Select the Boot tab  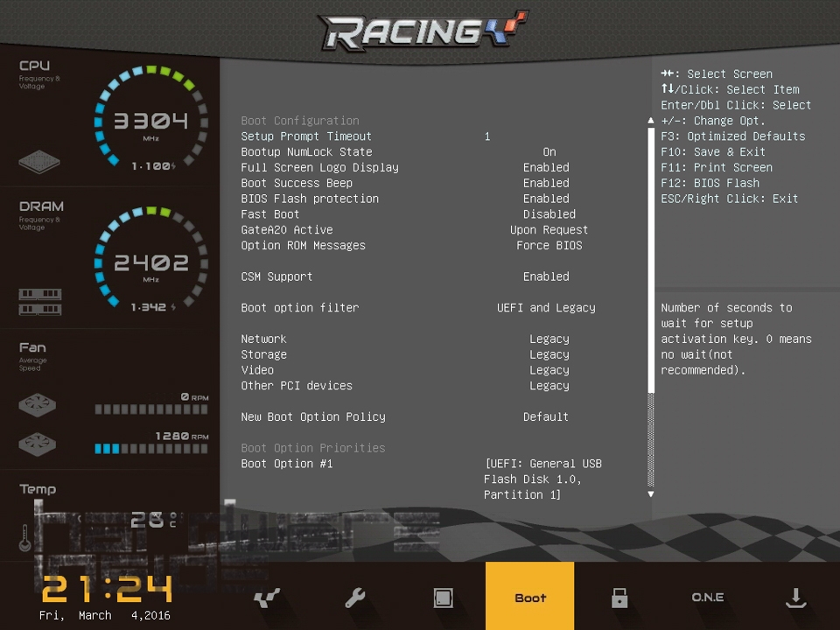[x=530, y=598]
